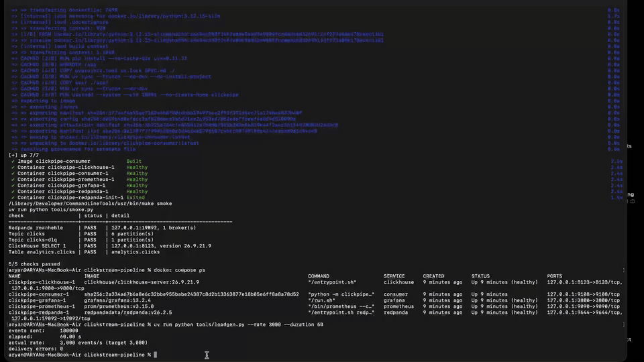The height and width of the screenshot is (362, 644).
Task: Click the IMAGE column header
Action: point(92,276)
